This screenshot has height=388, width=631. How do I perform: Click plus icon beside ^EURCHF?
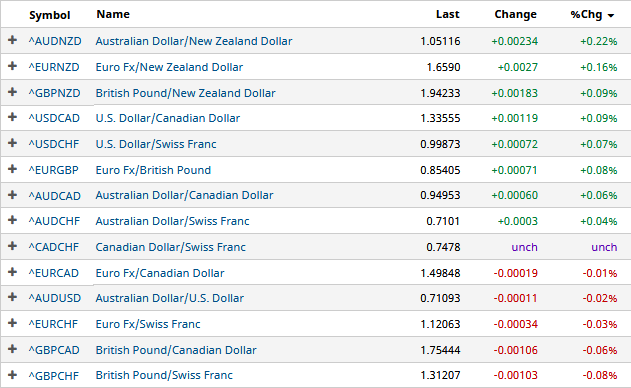pyautogui.click(x=12, y=323)
